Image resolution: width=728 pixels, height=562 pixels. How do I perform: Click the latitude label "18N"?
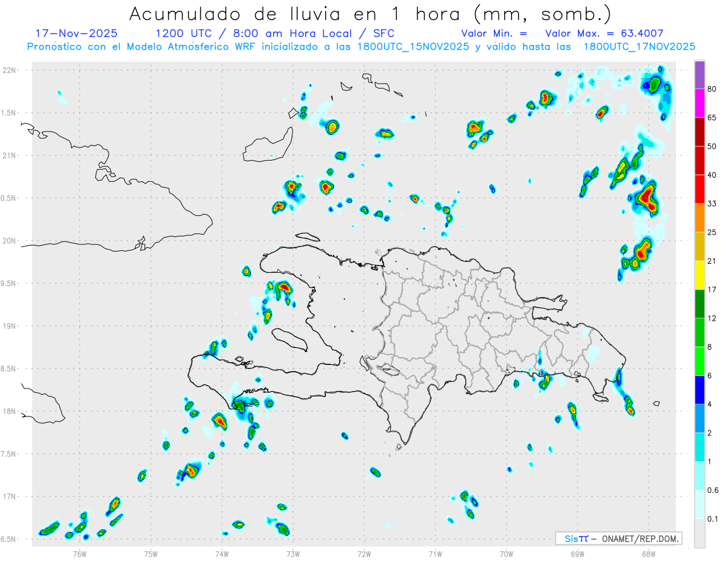tap(10, 411)
